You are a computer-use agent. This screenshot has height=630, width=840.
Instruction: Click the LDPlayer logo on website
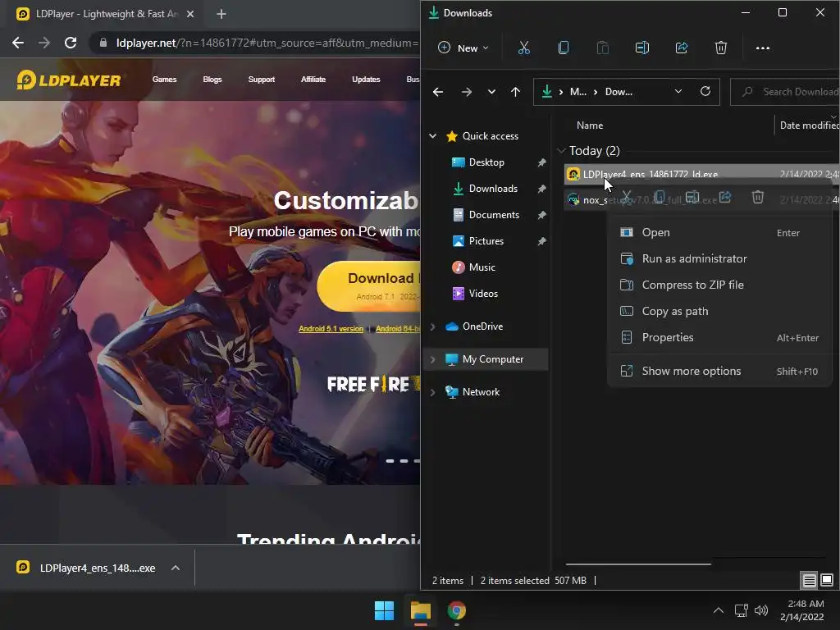pyautogui.click(x=69, y=80)
